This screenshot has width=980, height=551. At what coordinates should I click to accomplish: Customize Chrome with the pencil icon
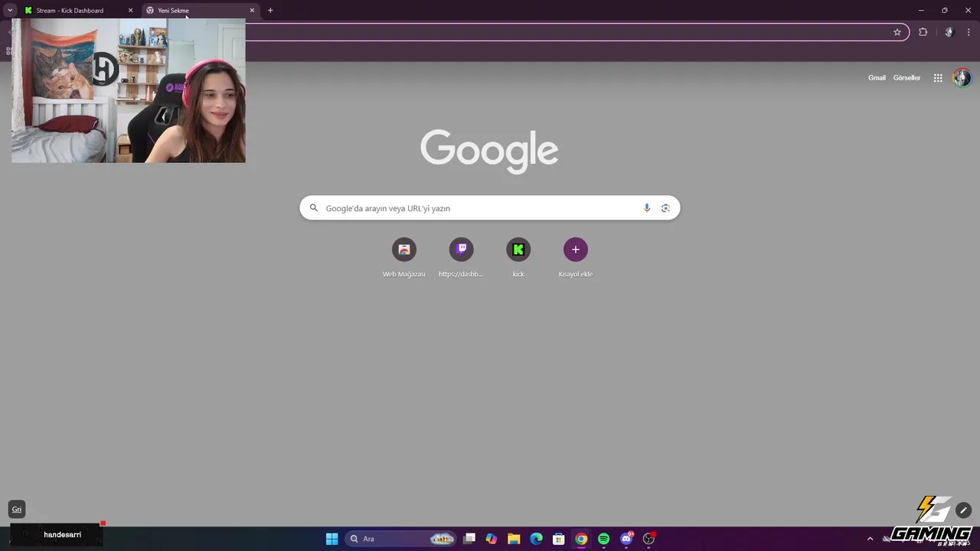(x=963, y=510)
